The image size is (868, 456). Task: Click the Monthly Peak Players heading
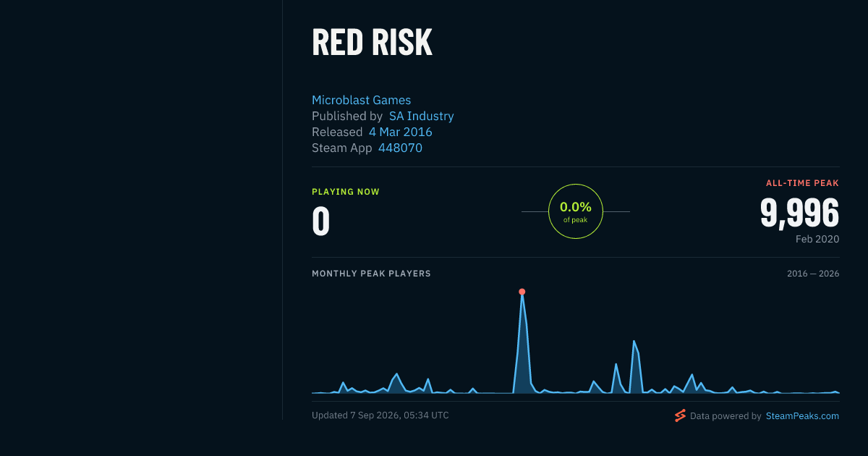click(371, 274)
